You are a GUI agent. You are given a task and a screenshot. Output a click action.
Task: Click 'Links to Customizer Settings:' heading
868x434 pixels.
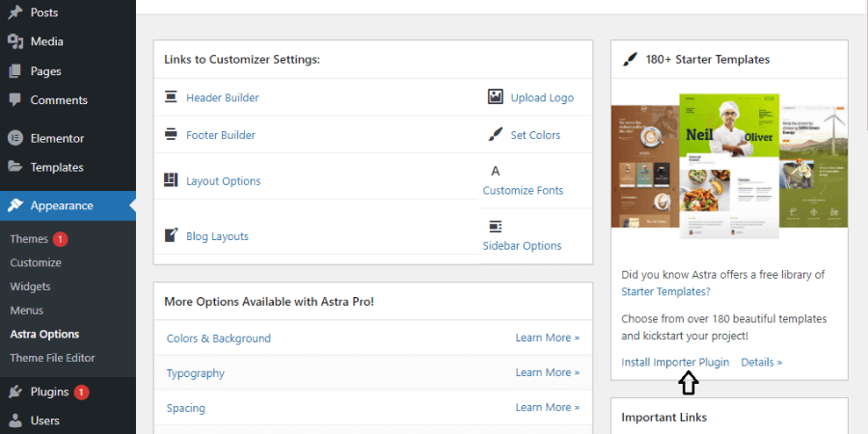pos(242,59)
